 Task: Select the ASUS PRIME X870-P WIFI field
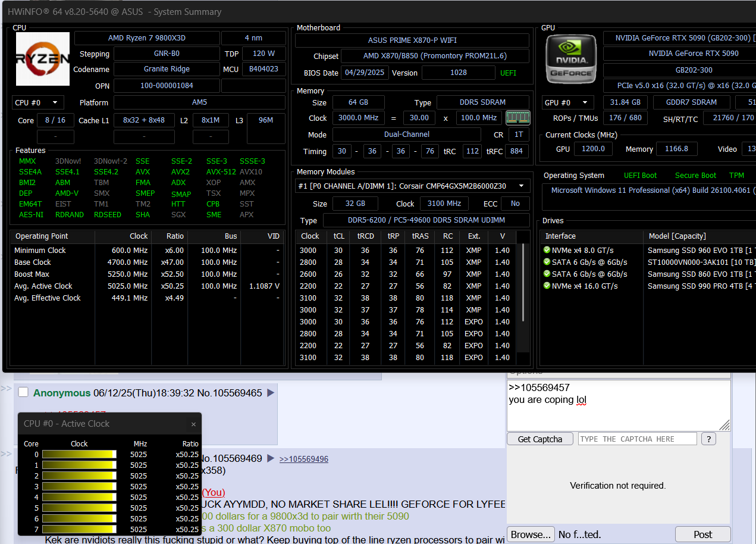coord(412,40)
